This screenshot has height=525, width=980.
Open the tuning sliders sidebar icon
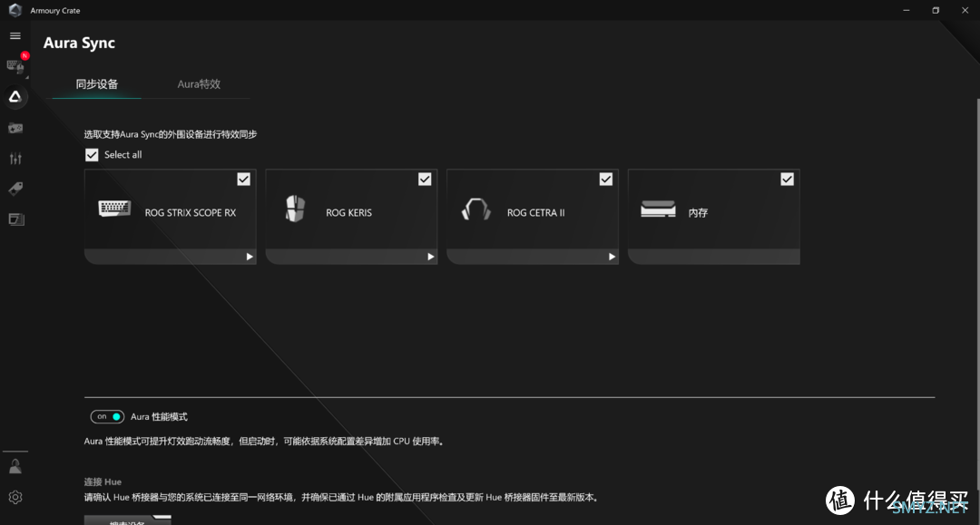[15, 159]
